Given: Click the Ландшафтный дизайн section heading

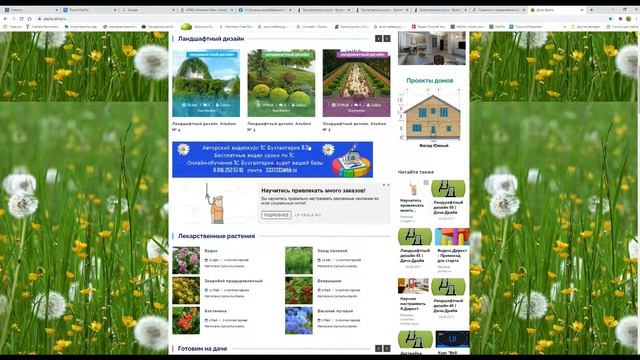Looking at the screenshot, I should point(211,39).
